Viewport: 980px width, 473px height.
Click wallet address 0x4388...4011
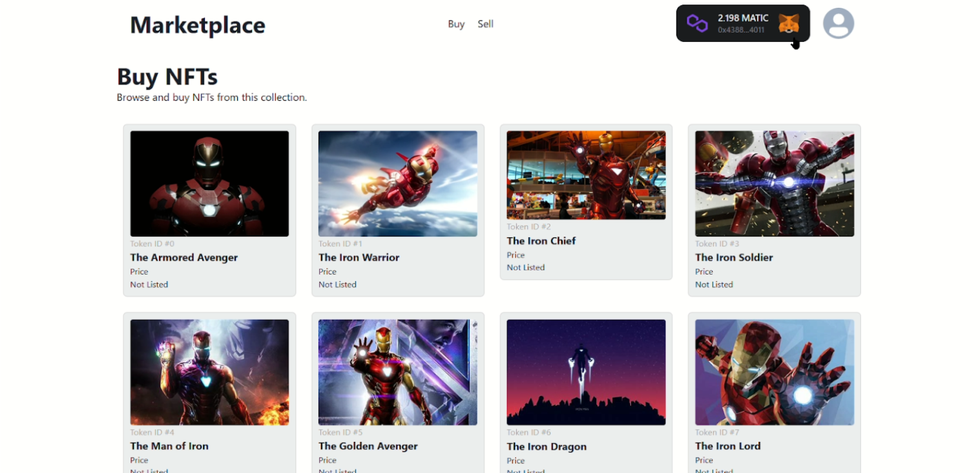(741, 30)
